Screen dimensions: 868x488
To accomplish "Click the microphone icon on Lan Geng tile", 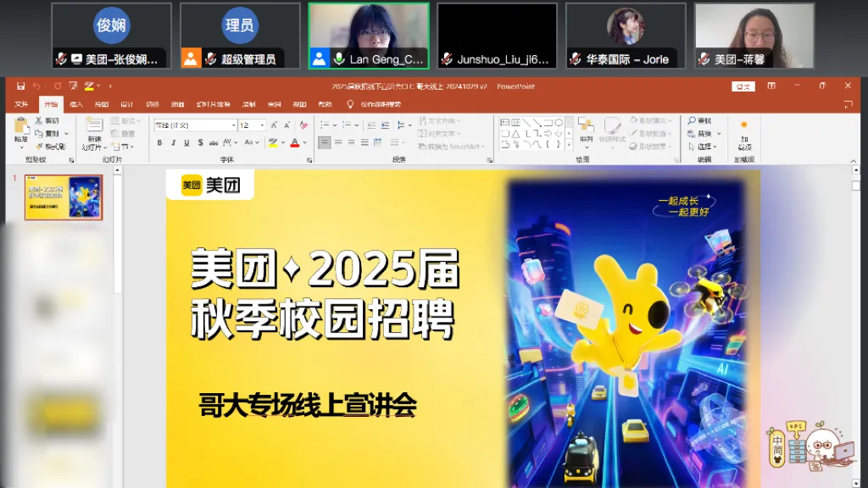I will (339, 58).
